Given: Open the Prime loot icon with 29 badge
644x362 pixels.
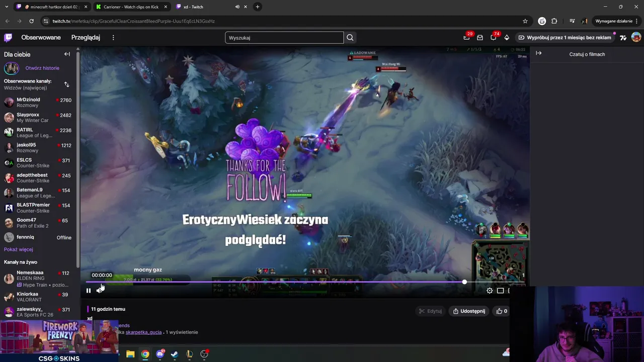Looking at the screenshot, I should coord(466,38).
